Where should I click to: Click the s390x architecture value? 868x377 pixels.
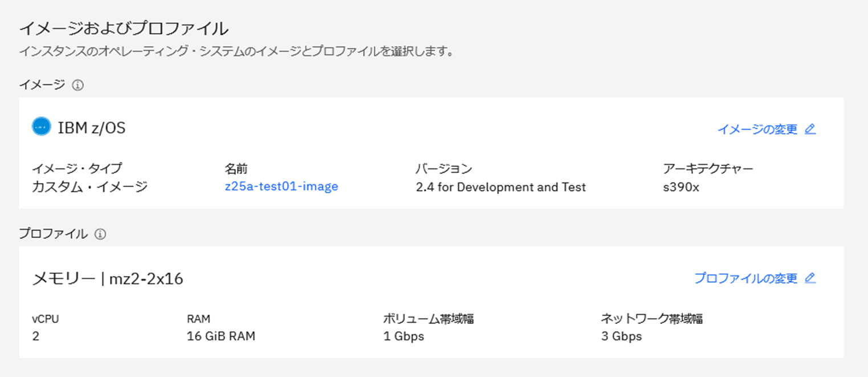pyautogui.click(x=680, y=187)
